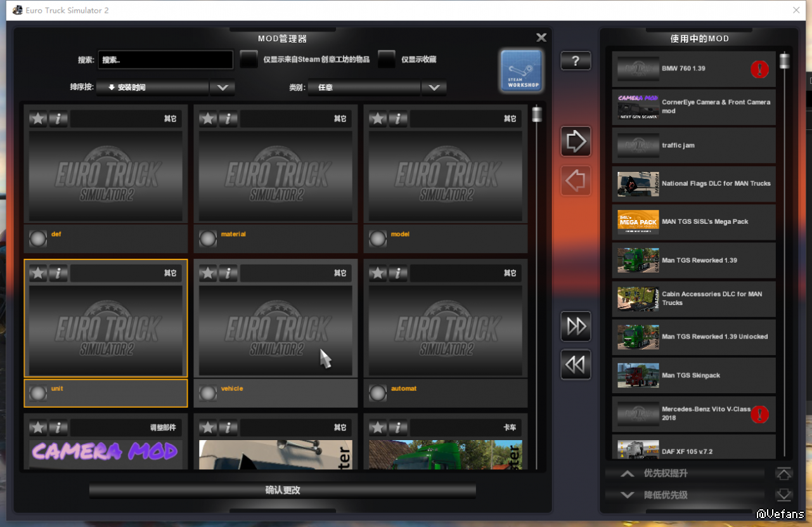Select the def mod thumbnail

pos(106,176)
